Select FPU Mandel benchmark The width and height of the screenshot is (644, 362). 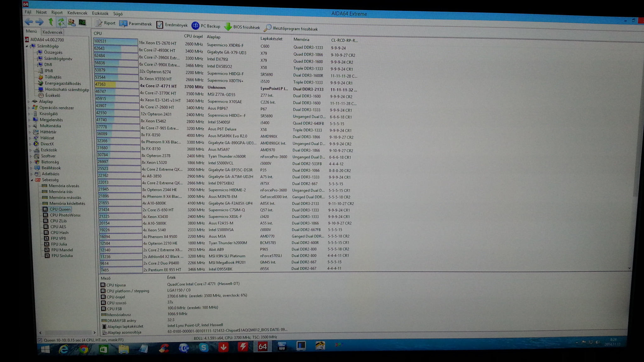pos(62,250)
